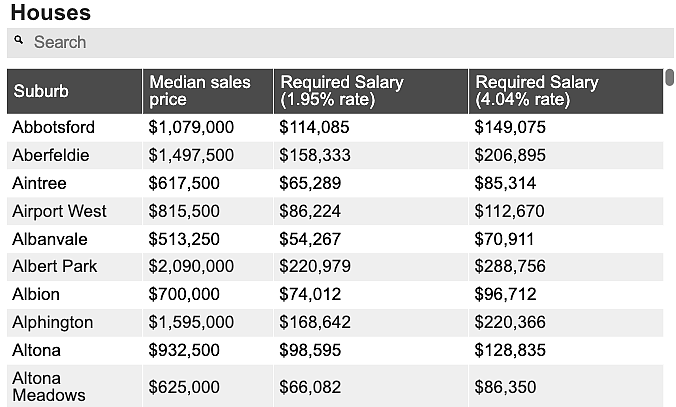
Task: Click Albion's $700,000 median price
Action: [x=184, y=294]
